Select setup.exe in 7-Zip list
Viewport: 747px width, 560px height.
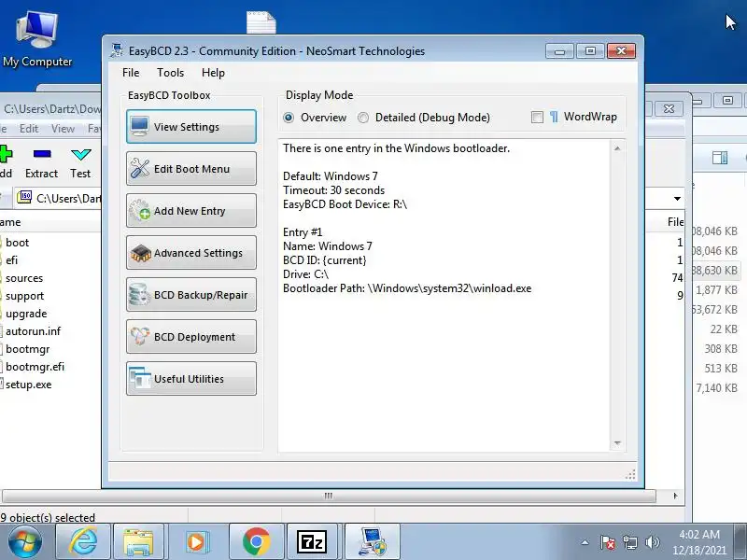point(29,385)
